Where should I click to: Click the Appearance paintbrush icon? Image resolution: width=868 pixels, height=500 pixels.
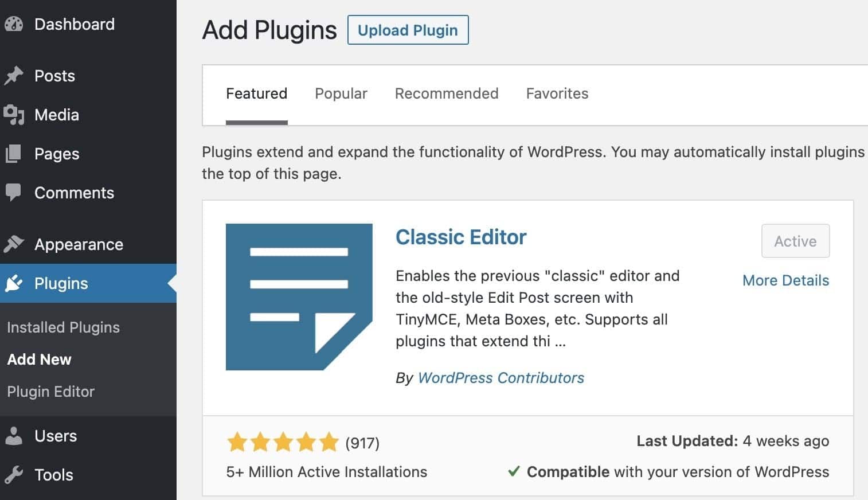[x=14, y=244]
